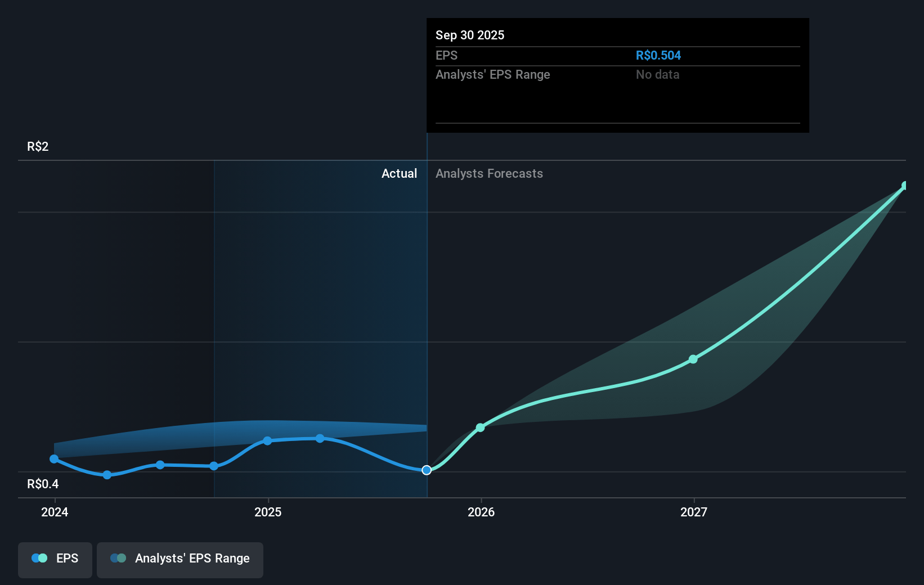Toggle the EPS legend series
The width and height of the screenshot is (924, 585).
click(x=55, y=559)
